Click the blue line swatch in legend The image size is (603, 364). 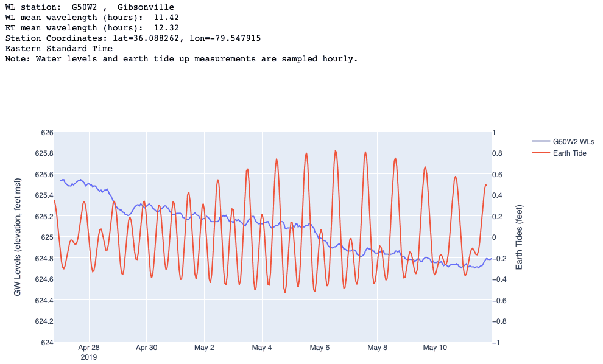[x=540, y=142]
